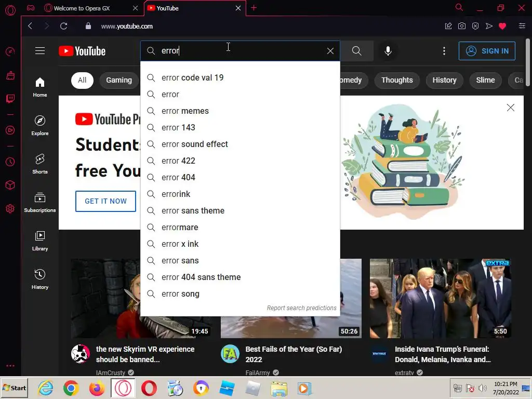The image size is (532, 399).
Task: Open Best Fails of the Year title
Action: coord(294,354)
